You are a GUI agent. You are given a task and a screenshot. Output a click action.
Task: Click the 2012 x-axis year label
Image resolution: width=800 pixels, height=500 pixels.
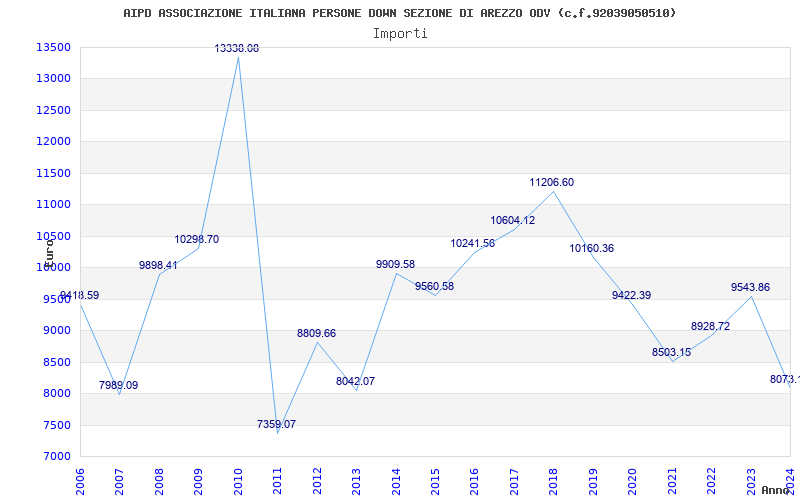(317, 481)
